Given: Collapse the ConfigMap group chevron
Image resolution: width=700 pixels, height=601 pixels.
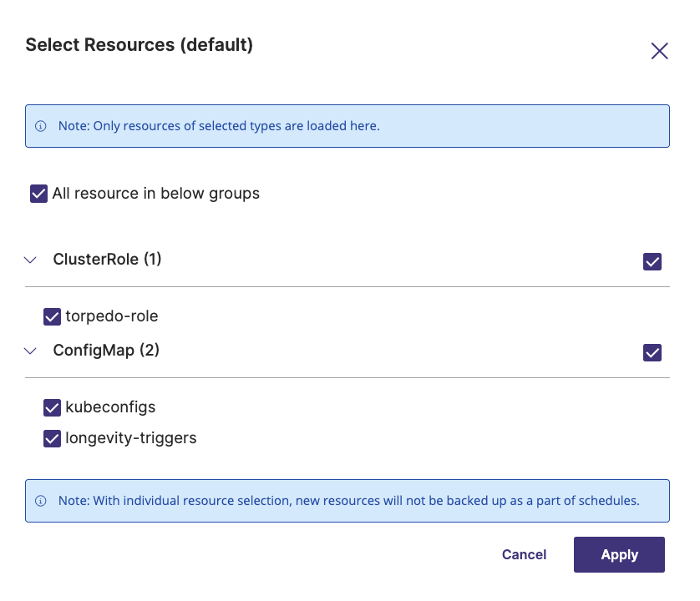Looking at the screenshot, I should [31, 351].
